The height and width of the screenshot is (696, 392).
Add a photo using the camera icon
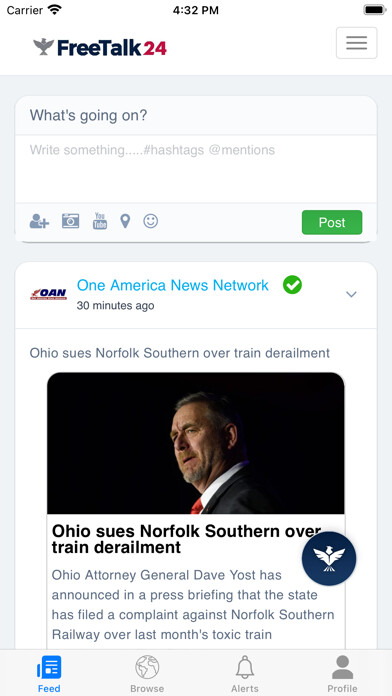click(71, 221)
